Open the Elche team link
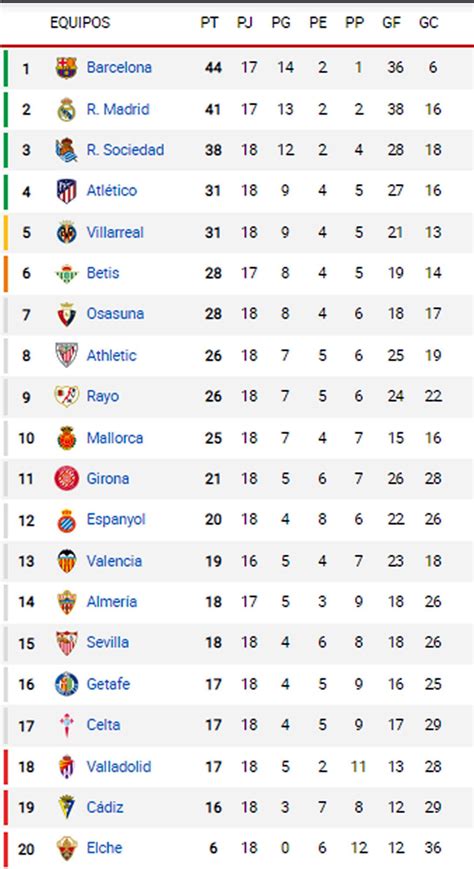 click(104, 848)
